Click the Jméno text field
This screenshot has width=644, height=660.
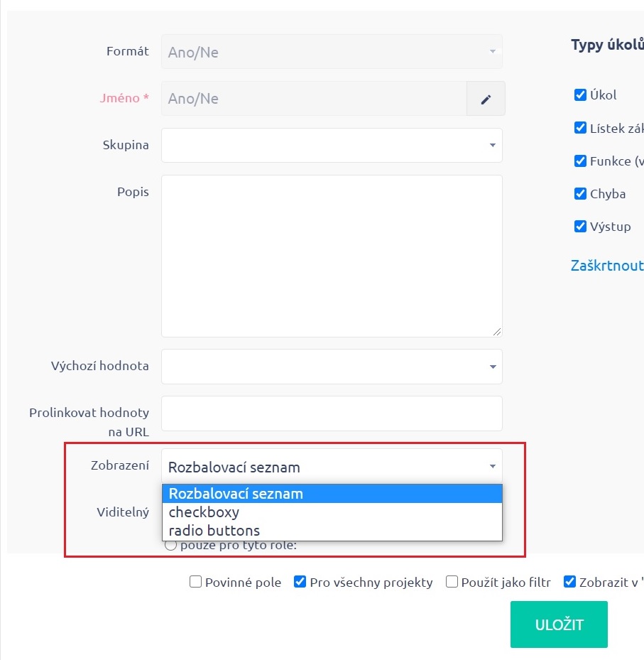pyautogui.click(x=313, y=99)
